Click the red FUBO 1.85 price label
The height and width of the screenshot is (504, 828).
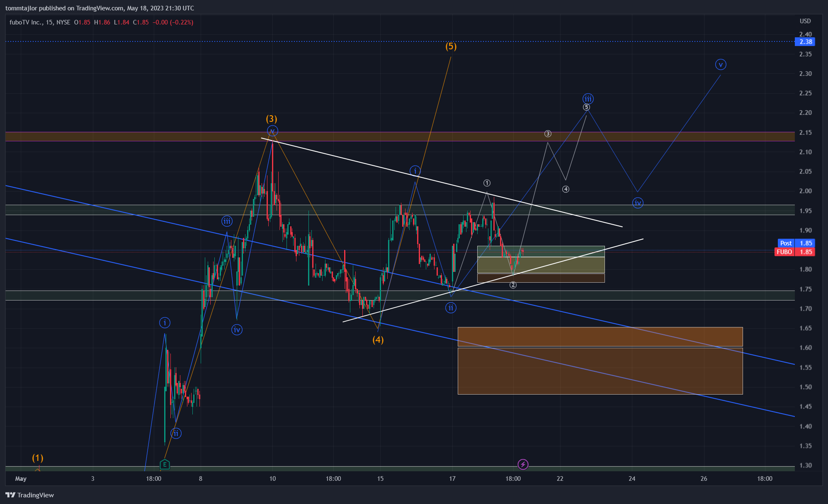[794, 252]
